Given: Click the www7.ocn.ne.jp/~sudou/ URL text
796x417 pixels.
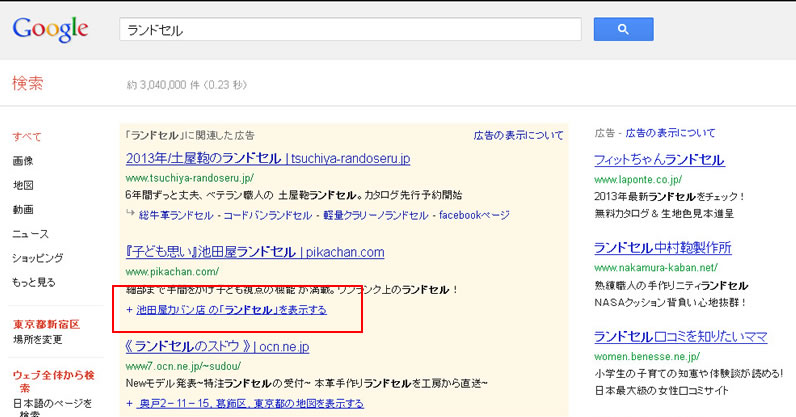Looking at the screenshot, I should point(183,366).
